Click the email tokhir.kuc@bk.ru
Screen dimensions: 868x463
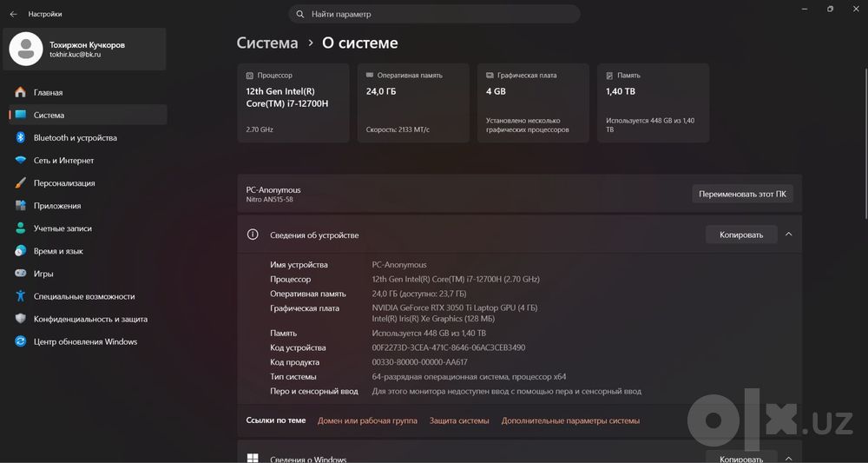pos(76,55)
